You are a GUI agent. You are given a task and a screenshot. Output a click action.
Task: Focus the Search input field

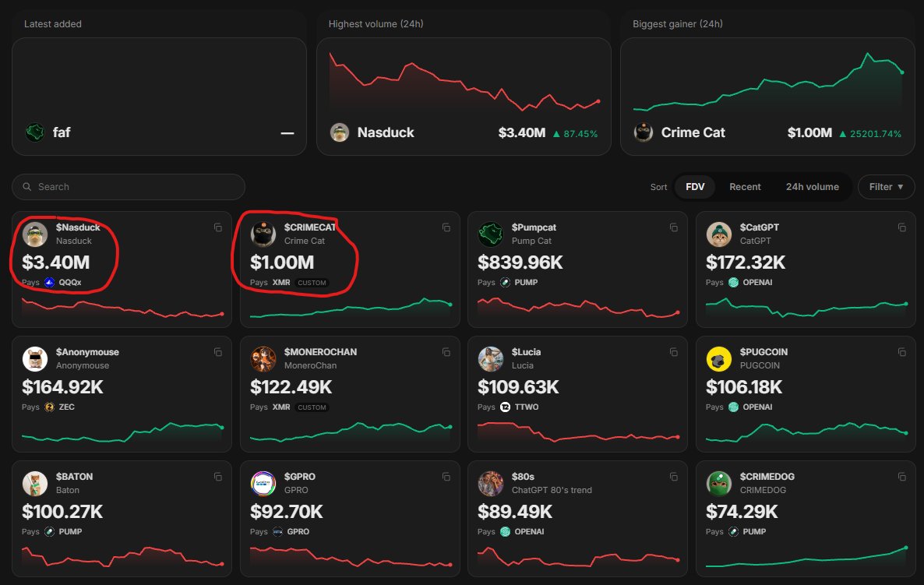pyautogui.click(x=129, y=187)
